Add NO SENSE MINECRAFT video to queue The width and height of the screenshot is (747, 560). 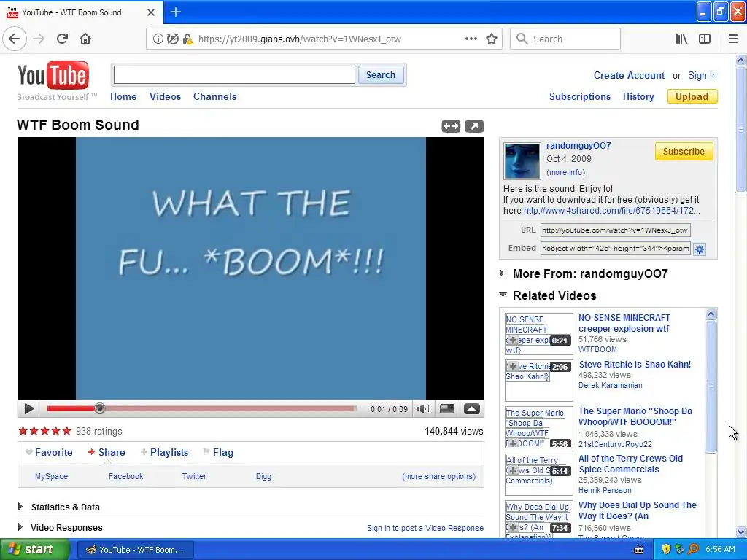point(513,340)
